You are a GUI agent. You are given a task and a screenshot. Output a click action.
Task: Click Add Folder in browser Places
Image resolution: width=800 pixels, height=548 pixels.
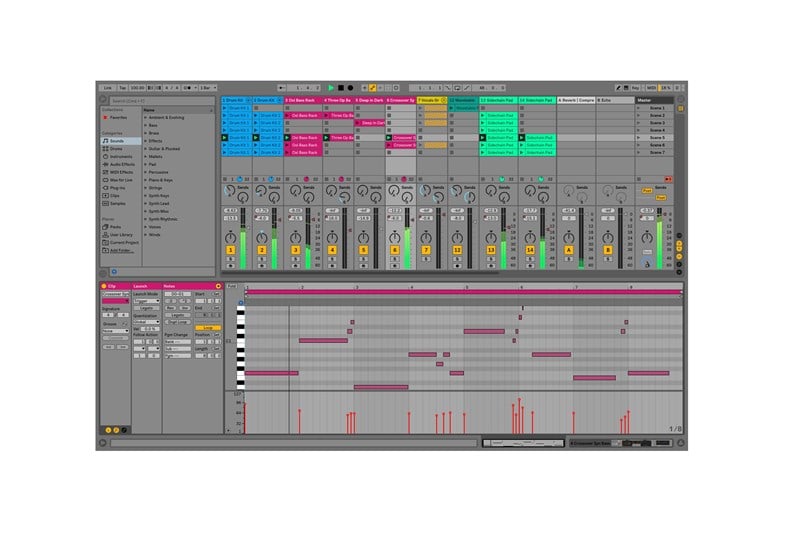point(120,251)
